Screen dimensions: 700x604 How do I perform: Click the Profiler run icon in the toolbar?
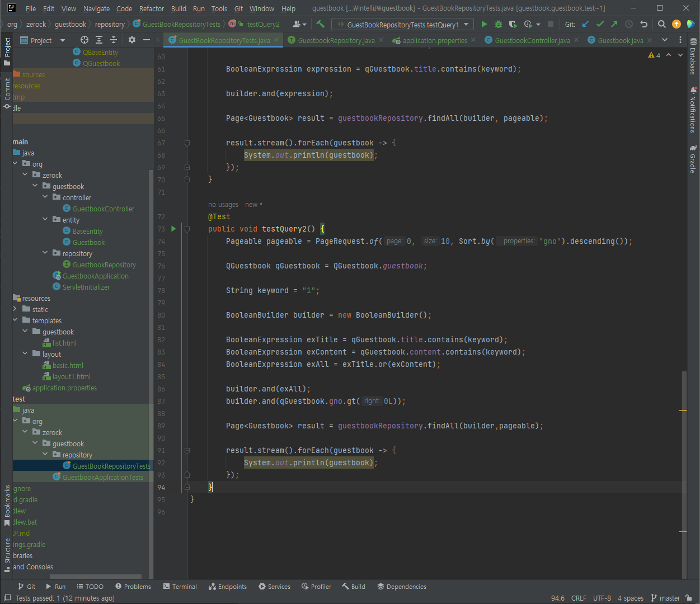[x=528, y=24]
